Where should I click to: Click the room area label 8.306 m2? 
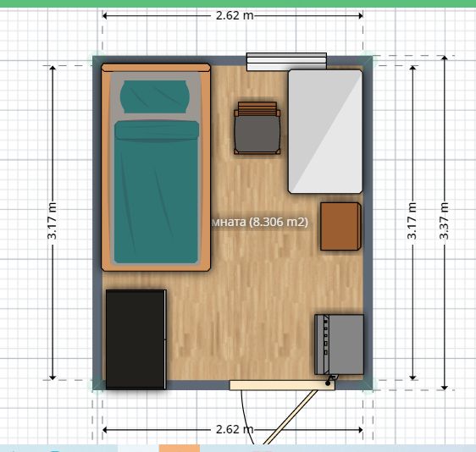click(260, 222)
